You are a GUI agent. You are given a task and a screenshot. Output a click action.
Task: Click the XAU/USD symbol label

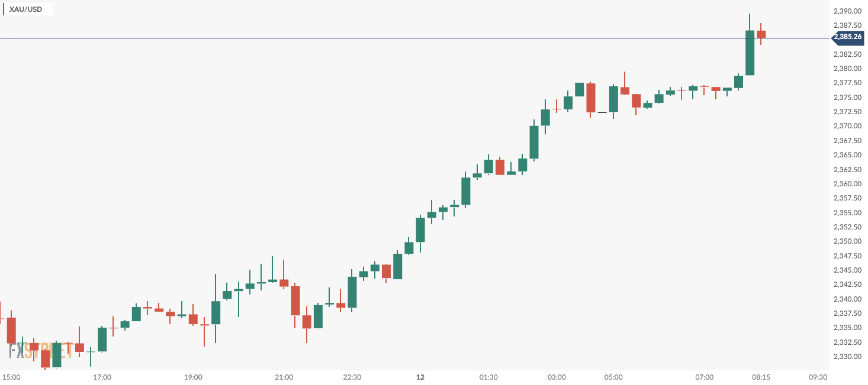pyautogui.click(x=25, y=10)
